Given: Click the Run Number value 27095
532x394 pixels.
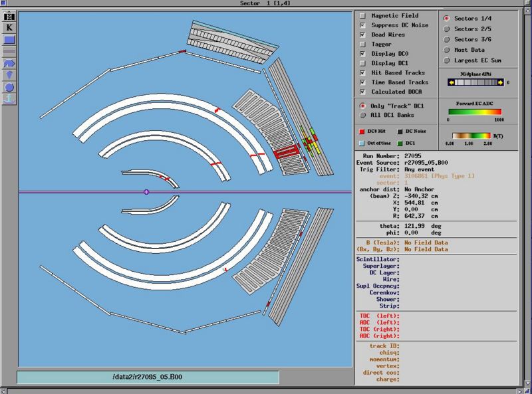Looking at the screenshot, I should 412,156.
